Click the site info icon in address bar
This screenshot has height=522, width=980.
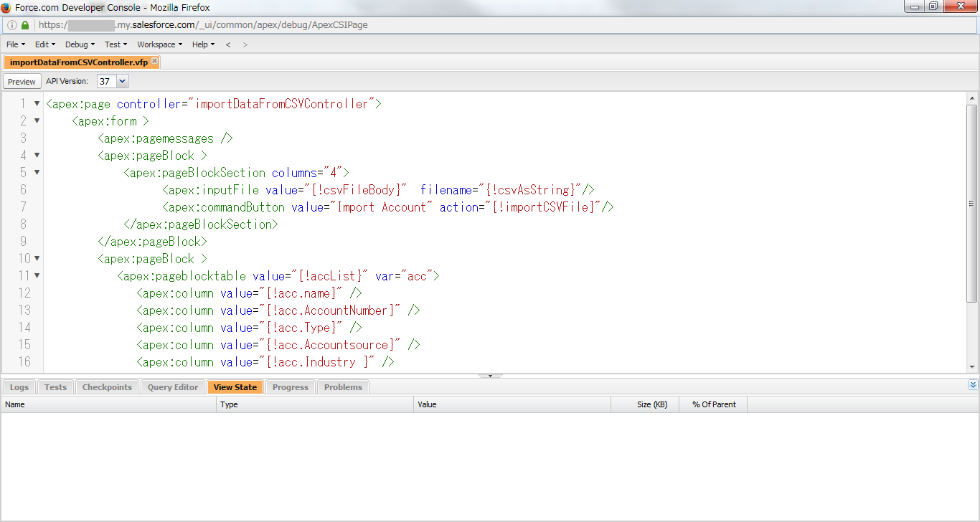click(12, 25)
